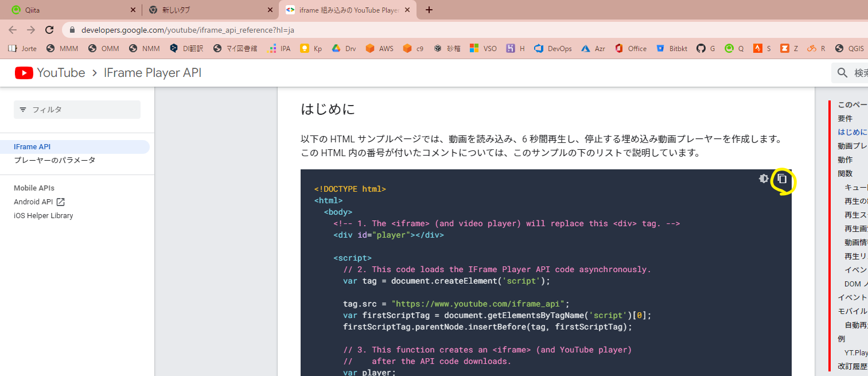Click the Mobile APIs sidebar heading
The height and width of the screenshot is (376, 868).
(x=34, y=188)
